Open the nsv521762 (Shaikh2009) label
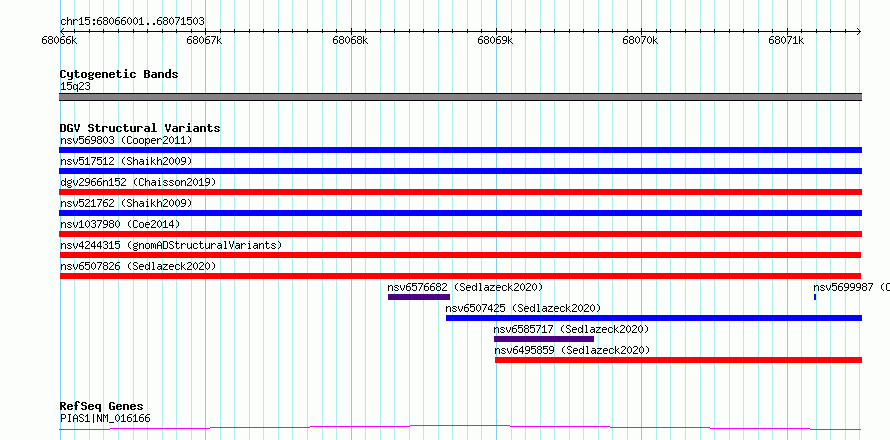The width and height of the screenshot is (890, 440). click(126, 203)
